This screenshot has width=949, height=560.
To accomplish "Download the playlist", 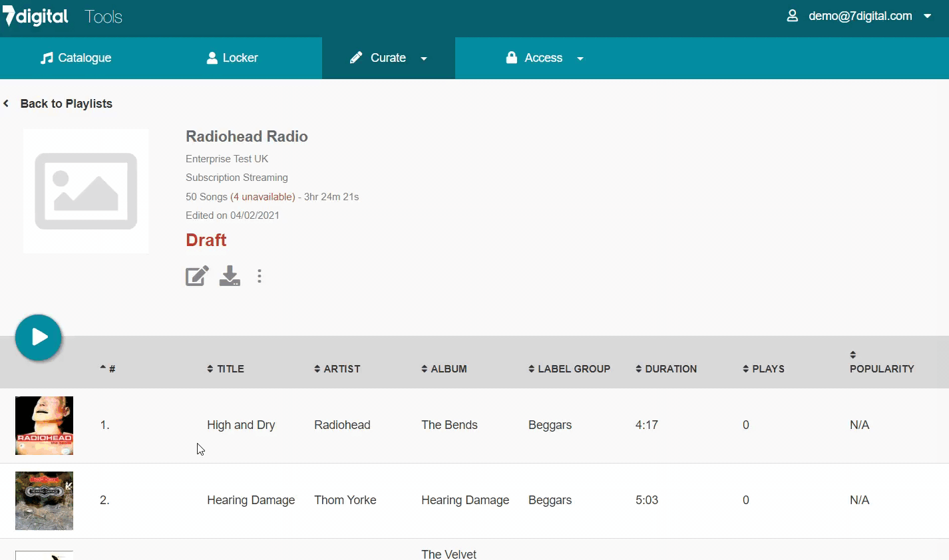I will (230, 276).
